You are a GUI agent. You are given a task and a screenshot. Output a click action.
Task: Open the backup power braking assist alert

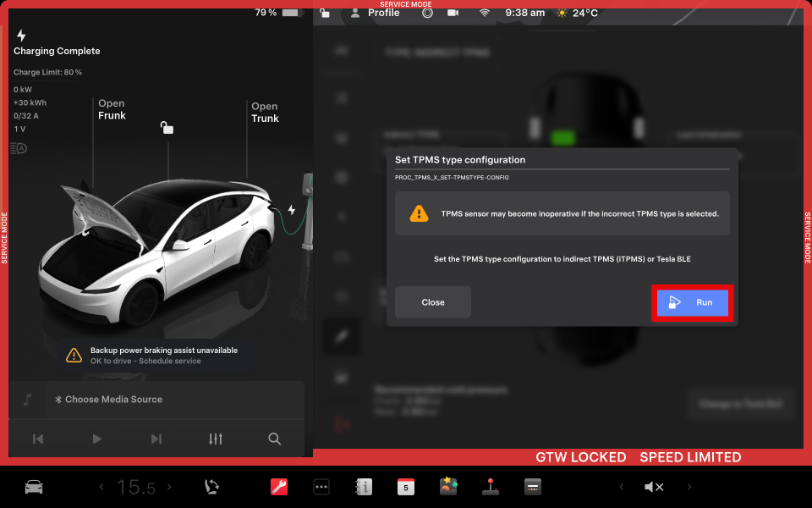156,355
